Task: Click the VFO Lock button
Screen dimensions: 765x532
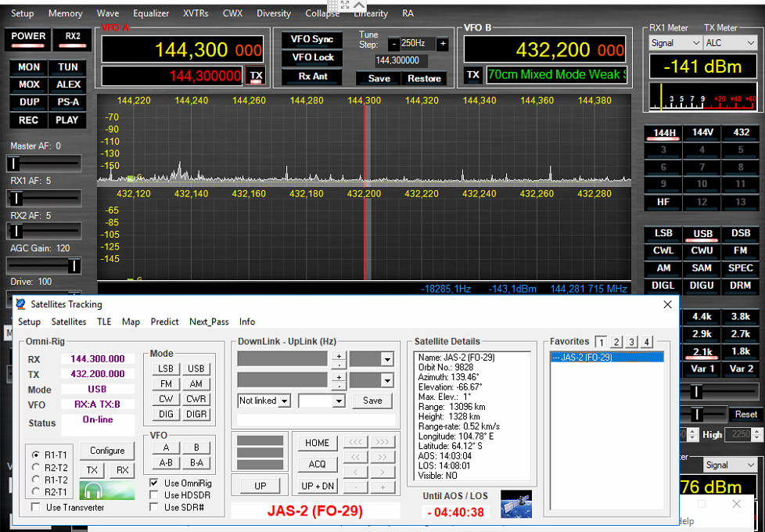Action: (312, 58)
